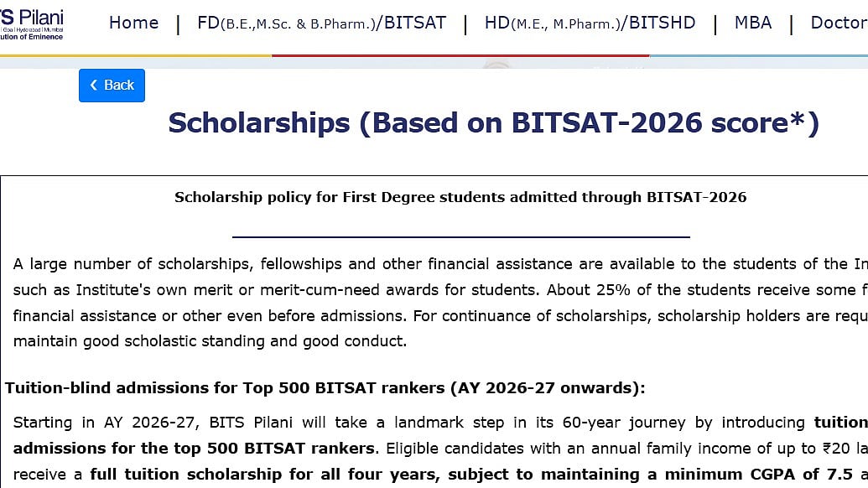Open the Home navigation item
This screenshot has width=868, height=488.
(x=133, y=23)
